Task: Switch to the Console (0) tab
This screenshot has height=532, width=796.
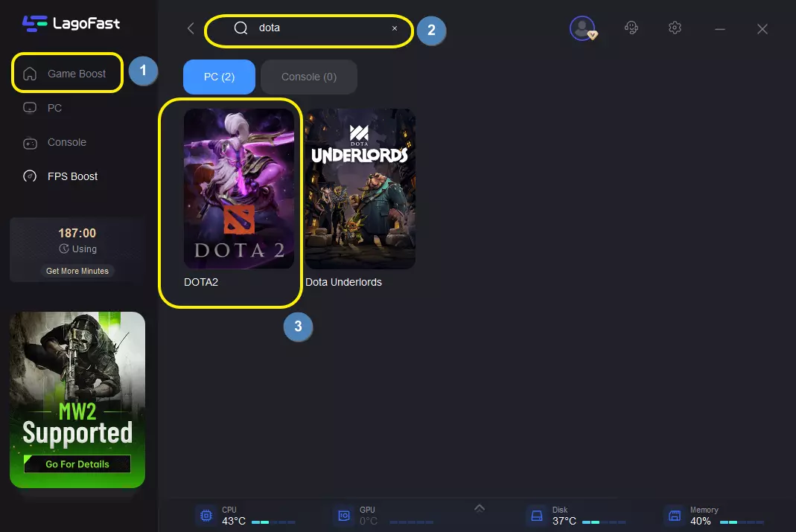Action: pos(308,77)
